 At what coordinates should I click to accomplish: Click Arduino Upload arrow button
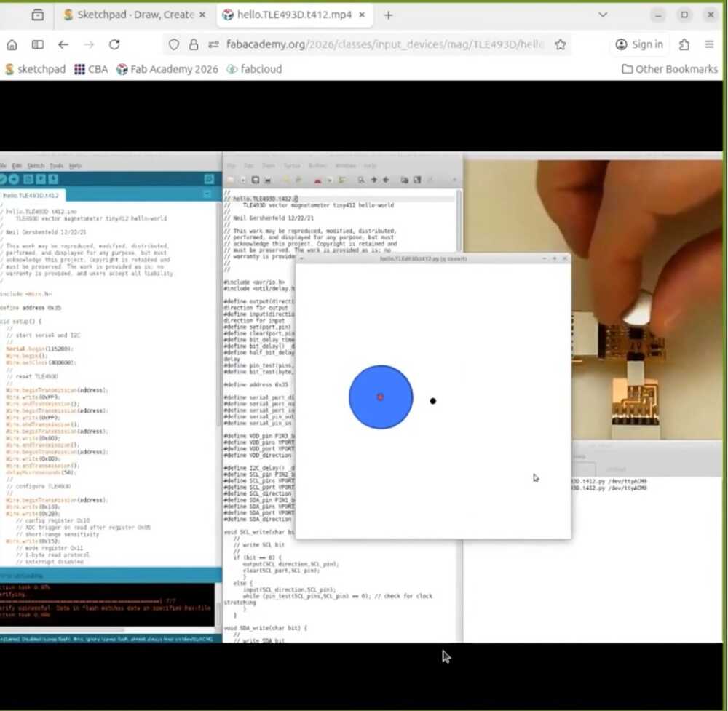pyautogui.click(x=14, y=180)
